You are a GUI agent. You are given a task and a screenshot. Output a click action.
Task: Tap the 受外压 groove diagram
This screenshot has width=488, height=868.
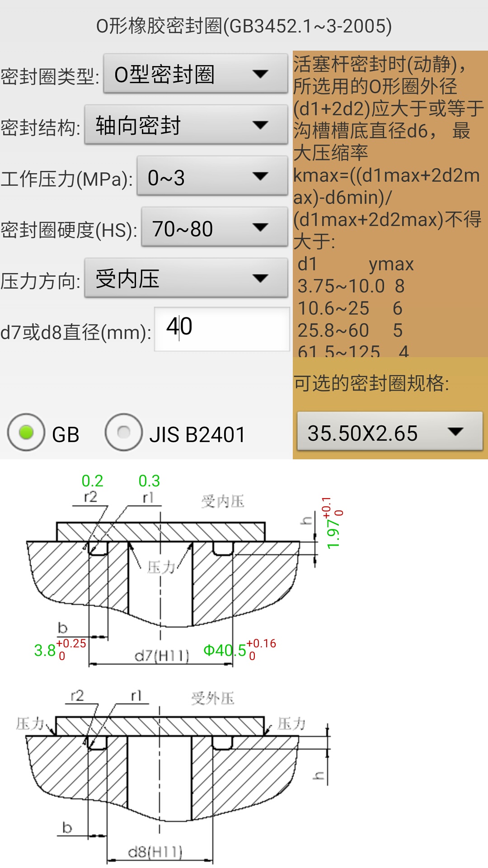tap(163, 769)
